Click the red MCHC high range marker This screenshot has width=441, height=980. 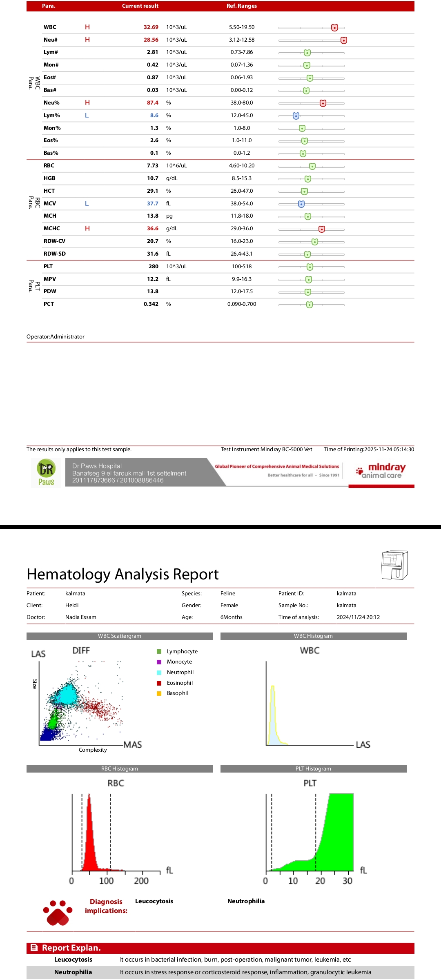pos(322,229)
